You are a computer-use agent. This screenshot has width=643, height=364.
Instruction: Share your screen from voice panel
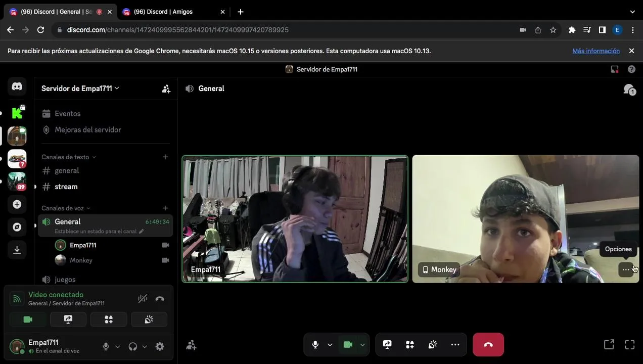pyautogui.click(x=68, y=320)
